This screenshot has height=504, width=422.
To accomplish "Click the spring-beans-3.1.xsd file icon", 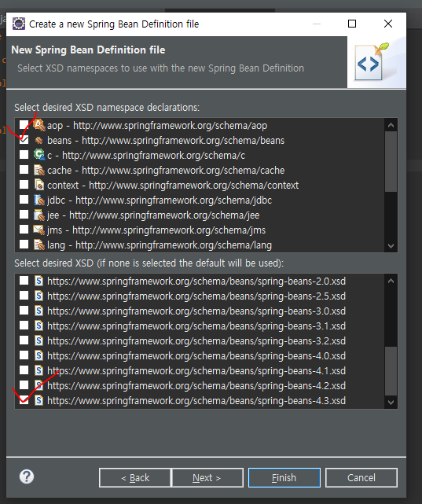I will (39, 326).
